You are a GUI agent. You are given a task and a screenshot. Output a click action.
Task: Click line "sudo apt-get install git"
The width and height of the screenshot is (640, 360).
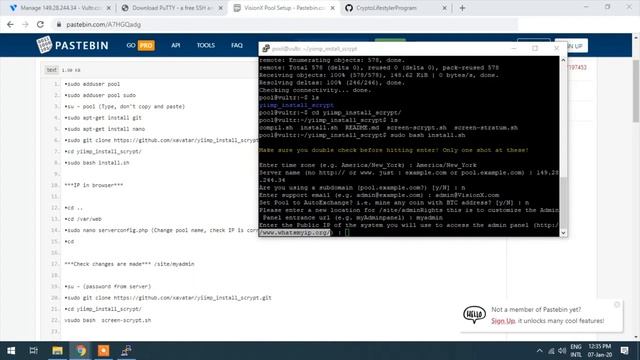coord(103,118)
